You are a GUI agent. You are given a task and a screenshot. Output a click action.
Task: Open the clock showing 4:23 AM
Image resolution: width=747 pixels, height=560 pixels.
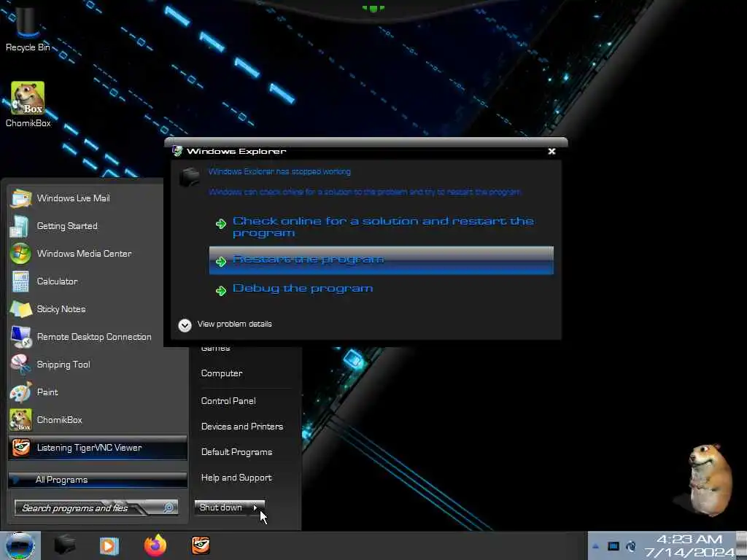[x=689, y=545]
